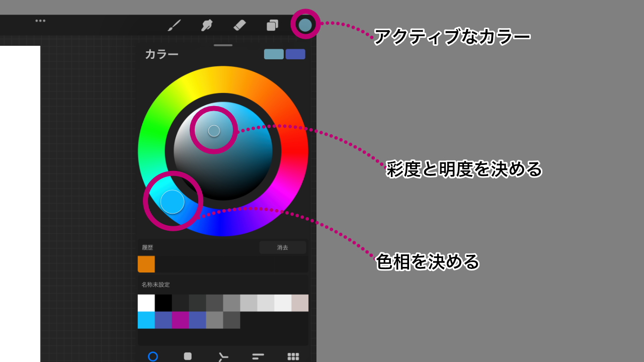The image size is (644, 362).
Task: Select the primary color swatch beside カラー
Action: [274, 54]
